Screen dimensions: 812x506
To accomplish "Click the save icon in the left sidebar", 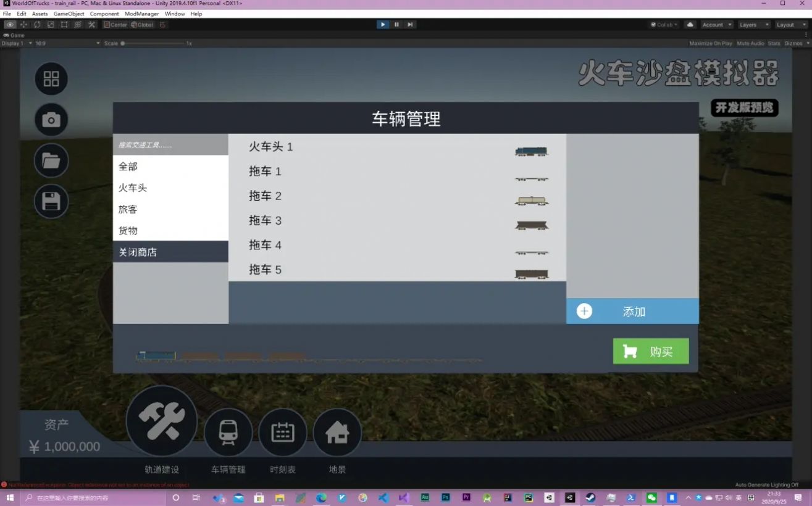I will (x=51, y=201).
